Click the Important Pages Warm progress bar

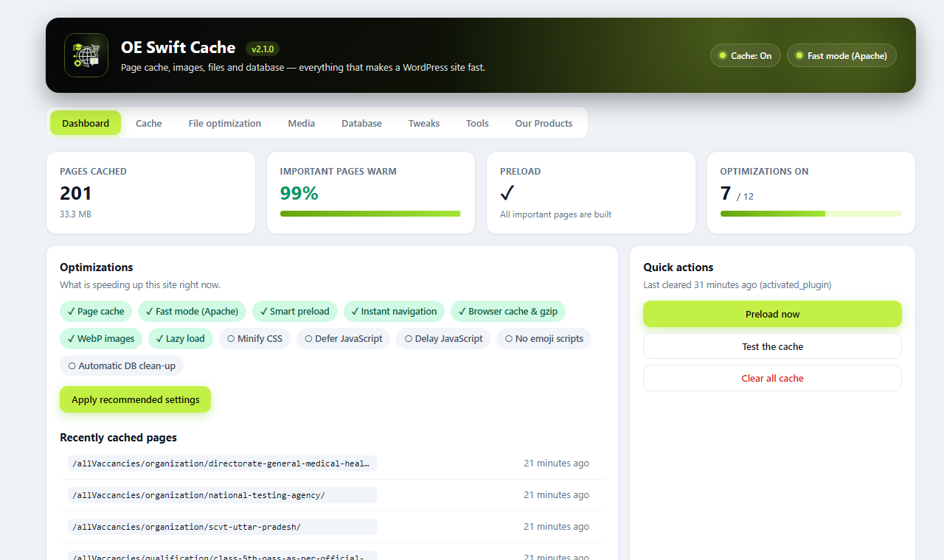click(x=370, y=214)
